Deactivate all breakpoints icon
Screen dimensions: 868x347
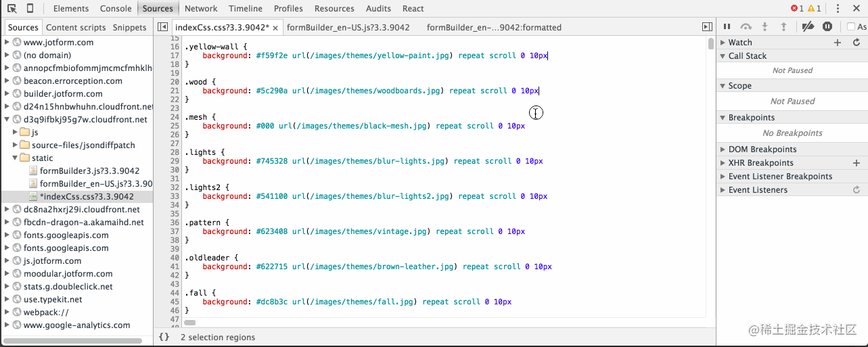pyautogui.click(x=808, y=27)
